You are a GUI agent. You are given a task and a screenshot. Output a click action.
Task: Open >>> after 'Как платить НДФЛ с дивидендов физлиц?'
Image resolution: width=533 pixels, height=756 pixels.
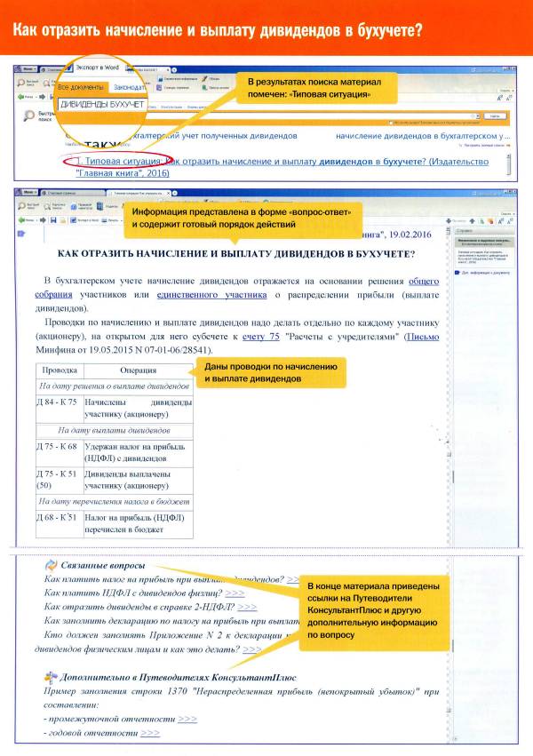point(235,593)
